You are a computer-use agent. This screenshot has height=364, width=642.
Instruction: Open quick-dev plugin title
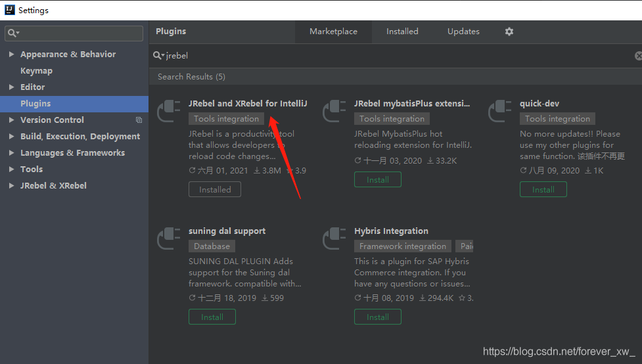click(539, 104)
